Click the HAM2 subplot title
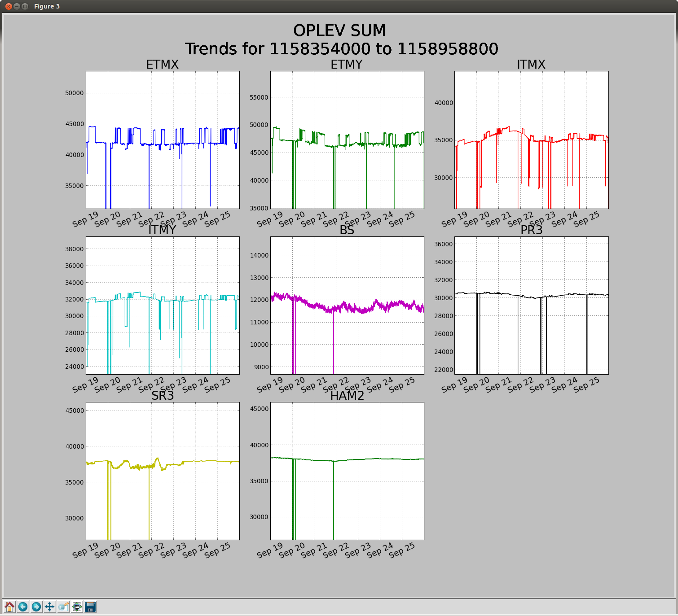 pos(347,396)
